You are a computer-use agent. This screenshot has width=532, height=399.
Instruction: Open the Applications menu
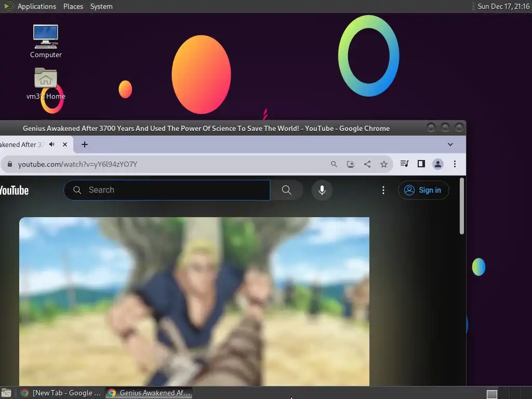[x=37, y=6]
